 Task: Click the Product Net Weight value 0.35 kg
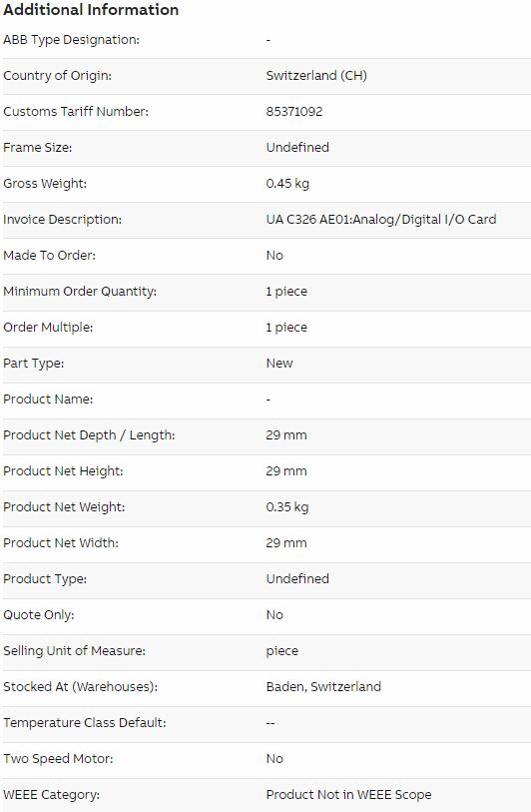pyautogui.click(x=287, y=507)
